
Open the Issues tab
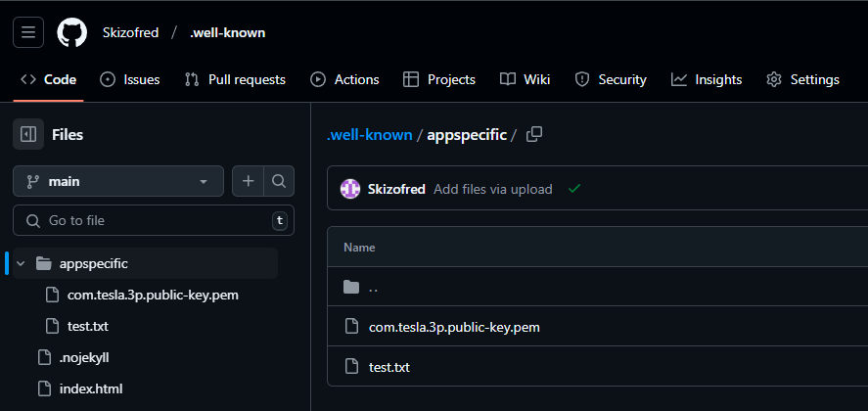coord(130,80)
